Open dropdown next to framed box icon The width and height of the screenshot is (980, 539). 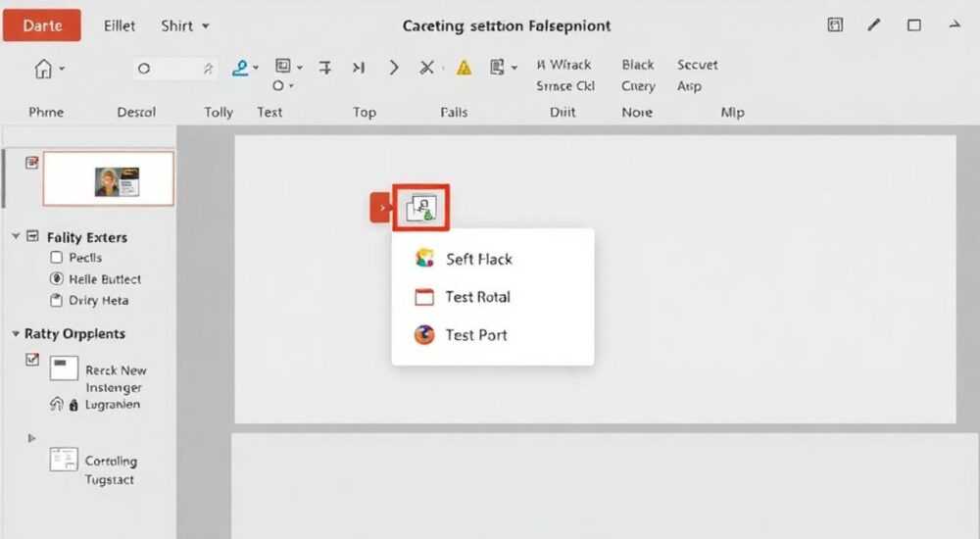(x=299, y=67)
